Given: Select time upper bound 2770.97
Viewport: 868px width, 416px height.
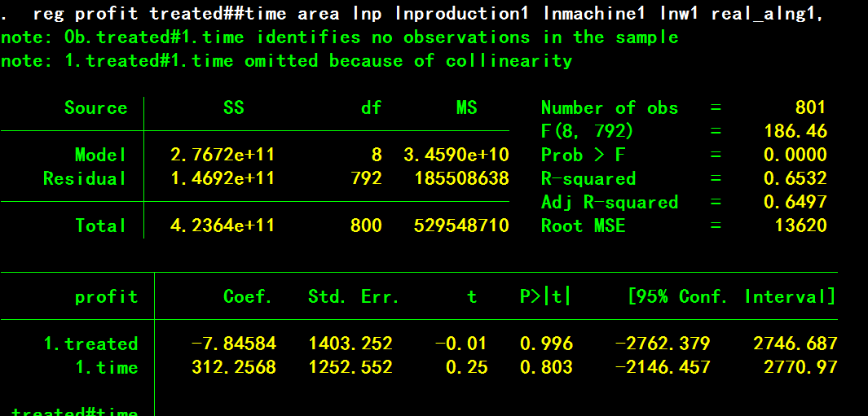Looking at the screenshot, I should 800,368.
